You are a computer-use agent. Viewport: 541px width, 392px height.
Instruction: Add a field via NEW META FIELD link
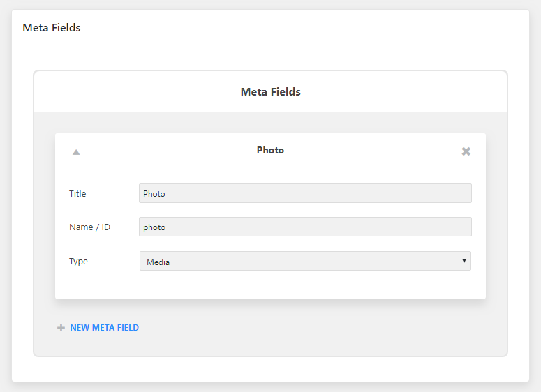(104, 328)
